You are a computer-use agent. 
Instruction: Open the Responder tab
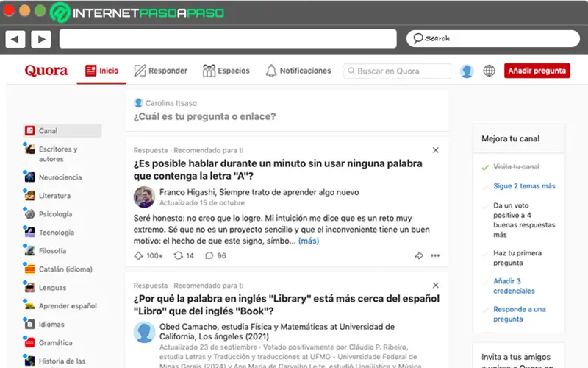coord(160,71)
